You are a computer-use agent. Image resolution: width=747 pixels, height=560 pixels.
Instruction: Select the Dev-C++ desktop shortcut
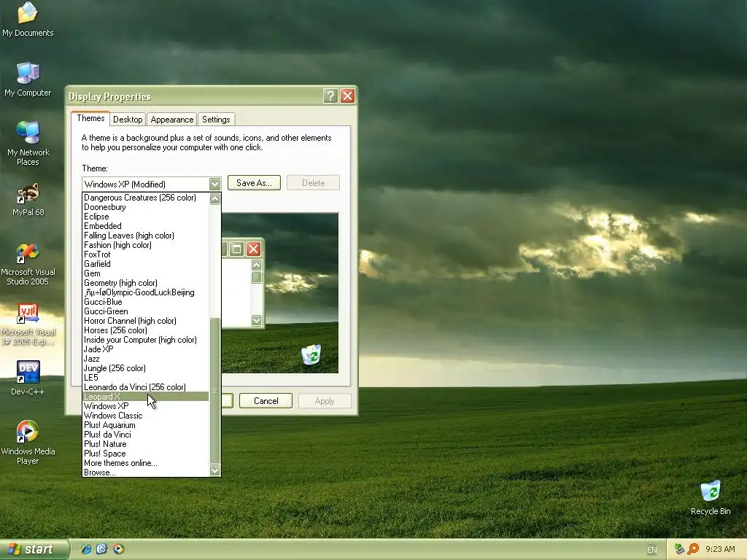tap(28, 378)
